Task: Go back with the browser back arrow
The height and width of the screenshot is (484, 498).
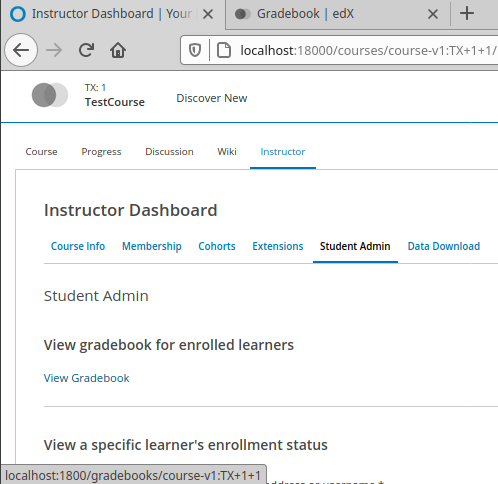Action: 21,50
